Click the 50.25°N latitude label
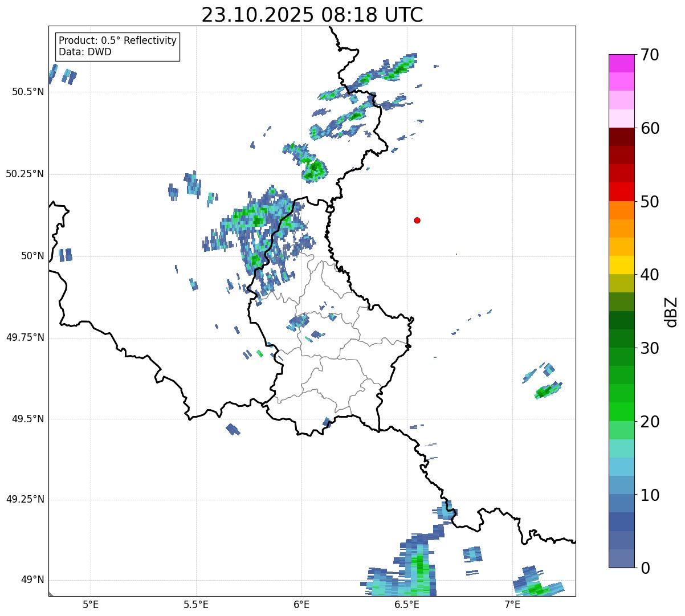Viewport: 685px width, 616px height. pyautogui.click(x=25, y=174)
